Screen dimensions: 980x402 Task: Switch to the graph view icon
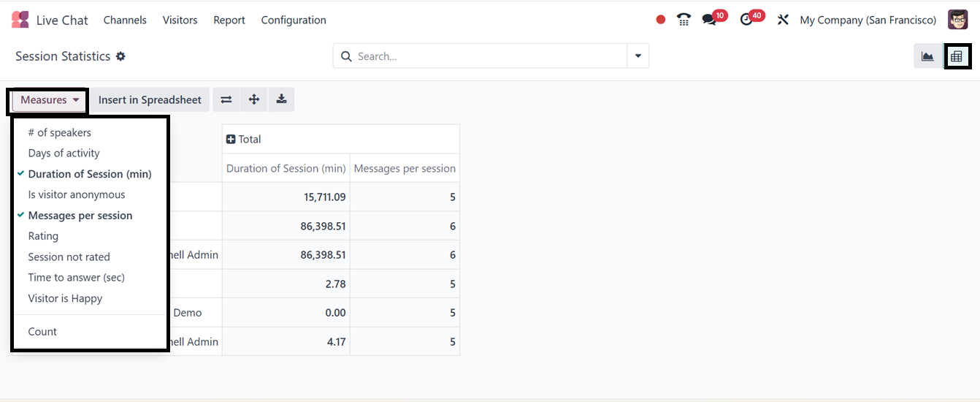[x=927, y=56]
